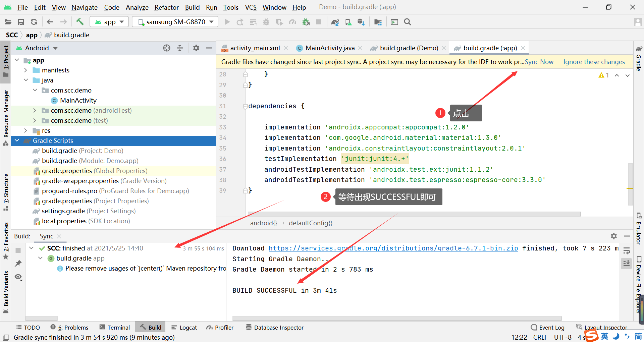The height and width of the screenshot is (342, 644).
Task: Open Build panel settings gear
Action: coord(614,236)
